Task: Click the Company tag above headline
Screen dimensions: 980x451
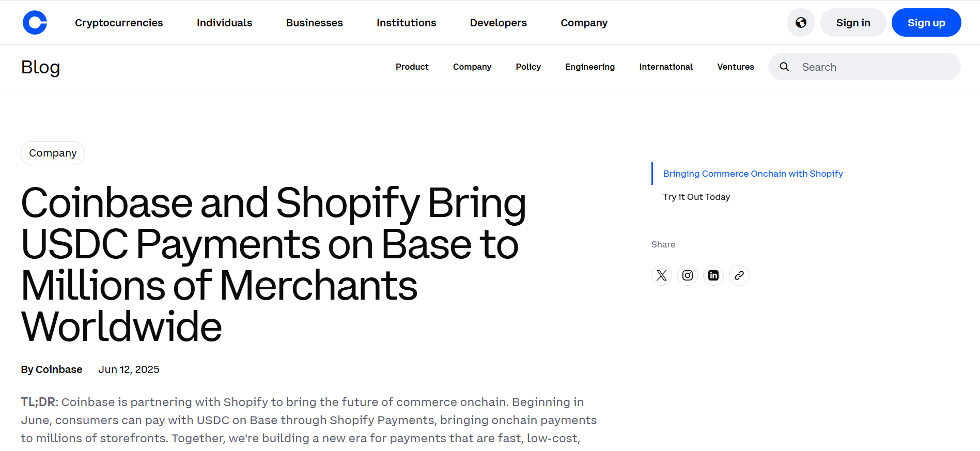Action: (53, 153)
